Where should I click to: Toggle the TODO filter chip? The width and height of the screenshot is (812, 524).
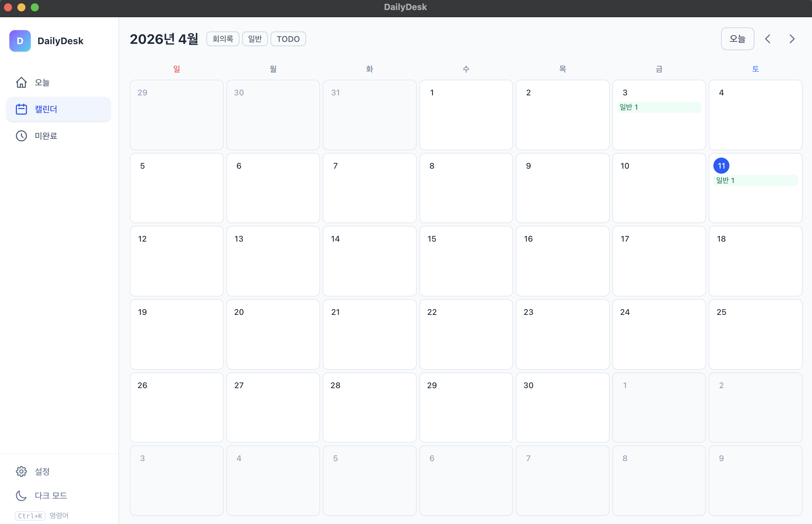point(288,39)
